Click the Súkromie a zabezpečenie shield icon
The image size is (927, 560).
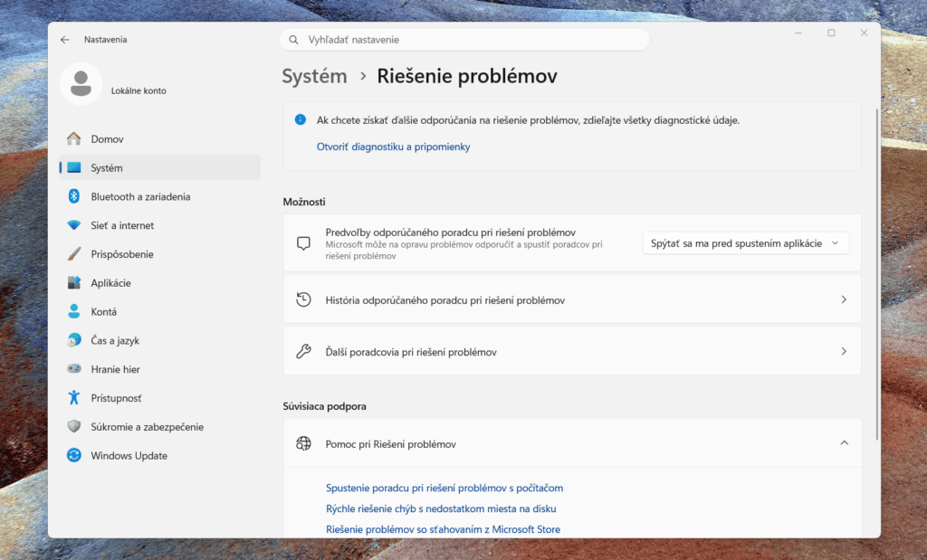[74, 426]
